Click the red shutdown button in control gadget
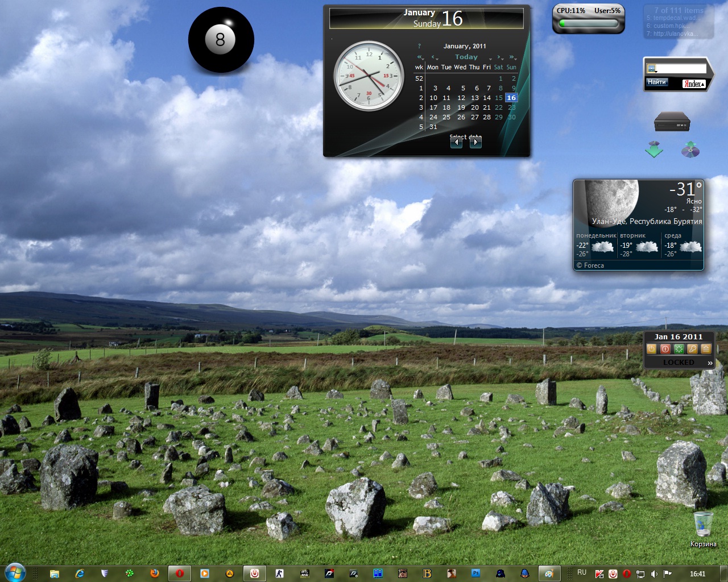 pos(665,349)
